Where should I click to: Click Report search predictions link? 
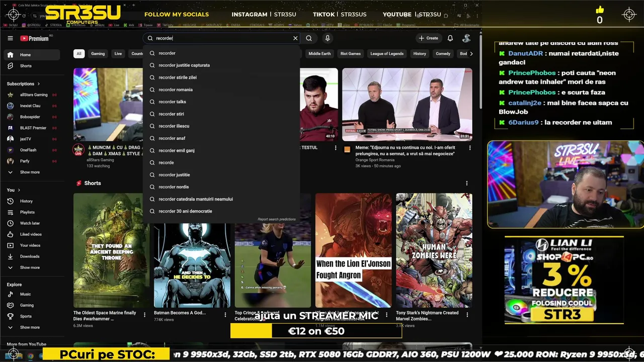coord(276,219)
